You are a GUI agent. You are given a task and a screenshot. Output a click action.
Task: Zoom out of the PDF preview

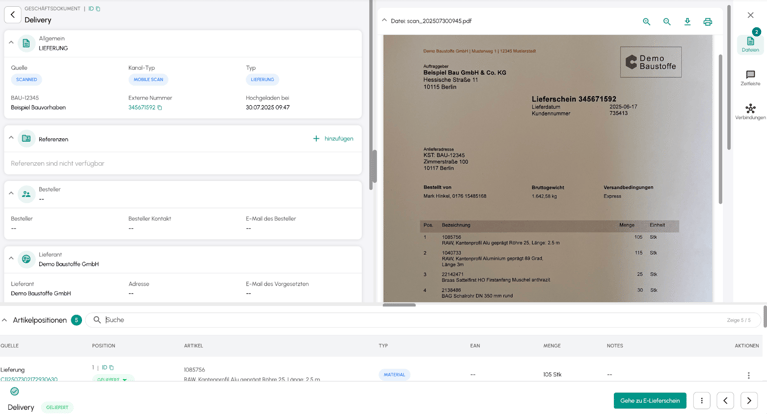point(646,21)
